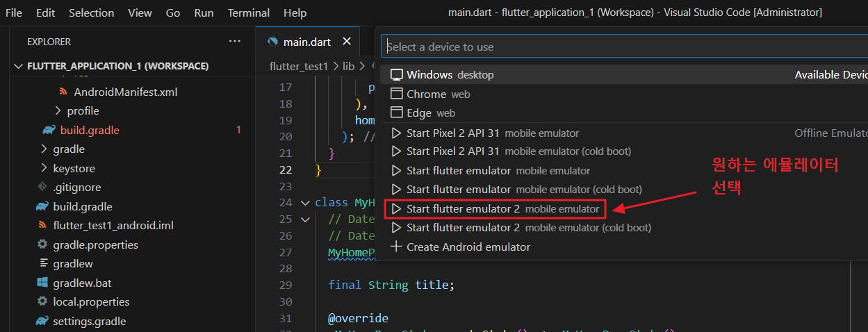Start flutter emulator 2 mobile emulator
This screenshot has height=332, width=868.
click(624, 208)
